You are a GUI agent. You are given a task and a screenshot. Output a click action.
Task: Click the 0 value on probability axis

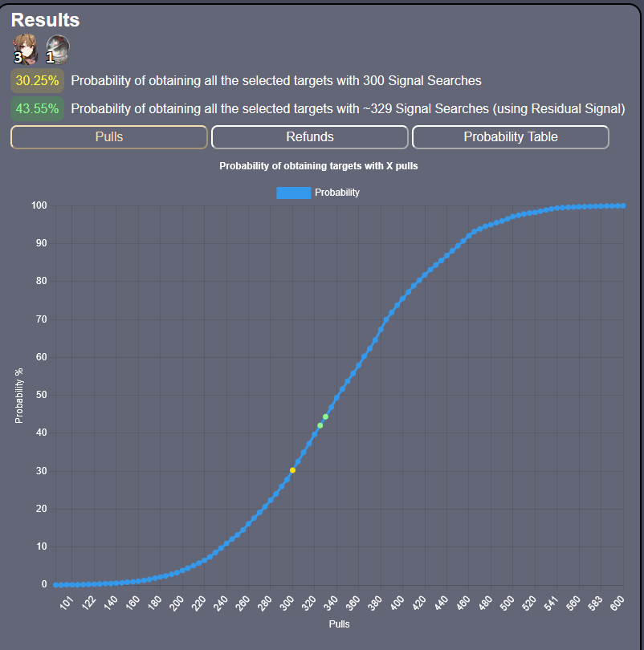44,584
